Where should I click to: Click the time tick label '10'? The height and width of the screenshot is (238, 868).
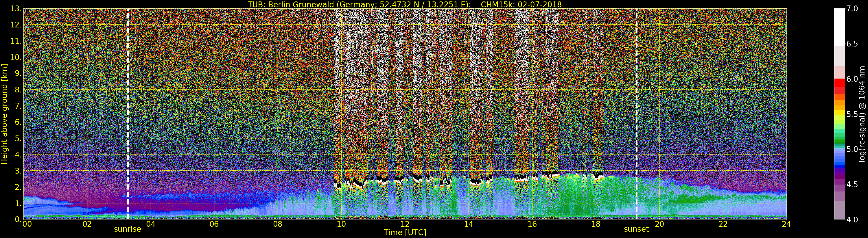[x=341, y=224]
